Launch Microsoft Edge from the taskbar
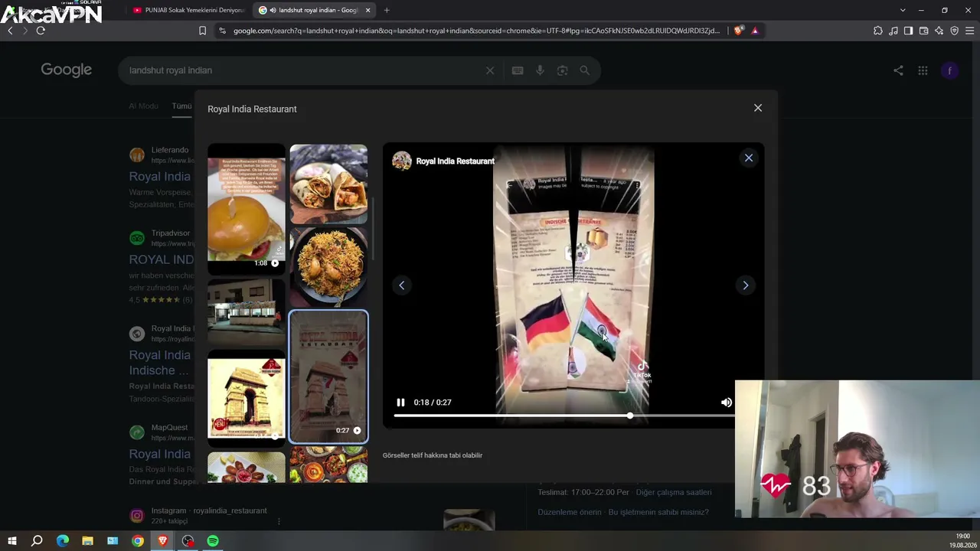This screenshot has height=551, width=980. pos(63,541)
